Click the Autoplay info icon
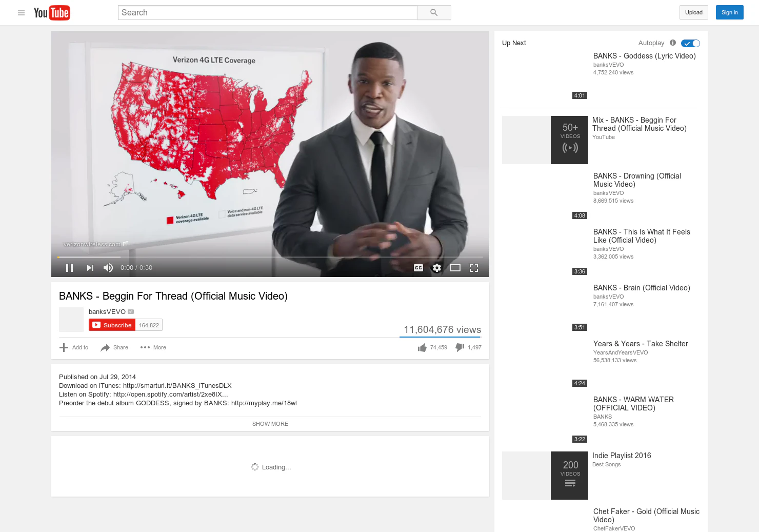 click(673, 43)
